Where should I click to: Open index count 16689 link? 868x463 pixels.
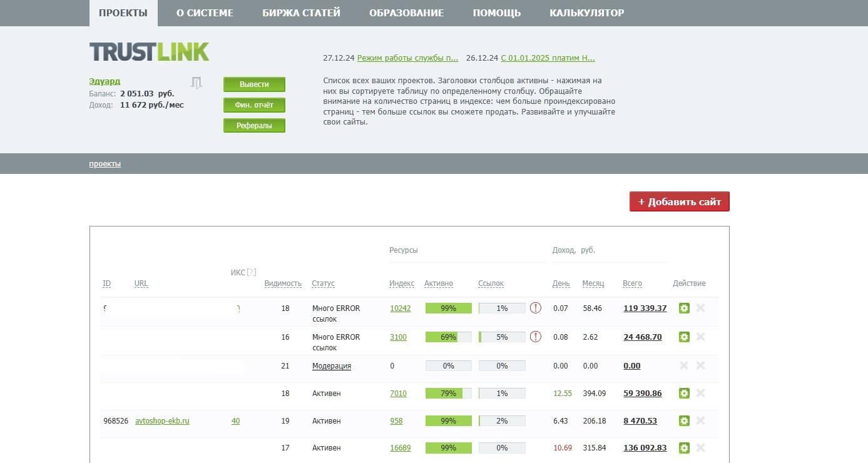point(401,448)
